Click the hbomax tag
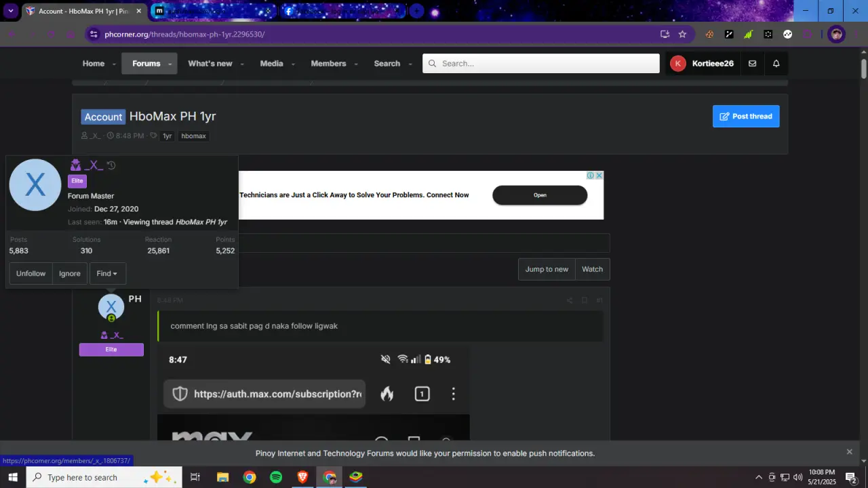The height and width of the screenshot is (488, 868). 193,136
